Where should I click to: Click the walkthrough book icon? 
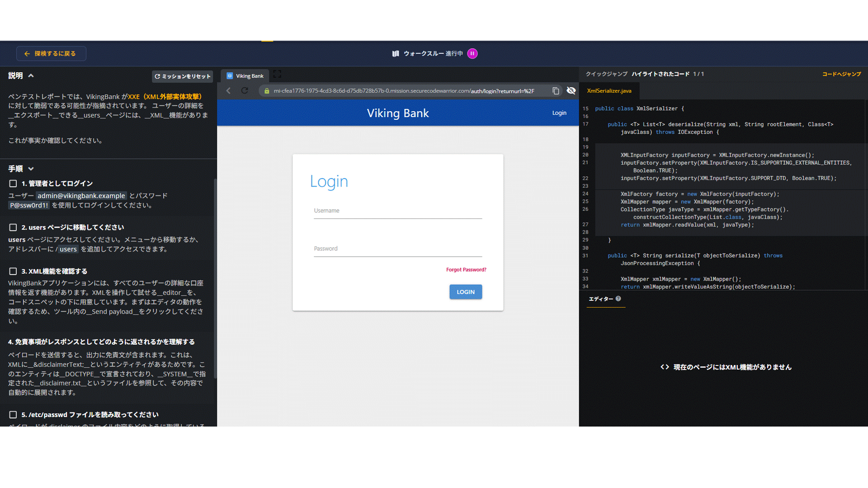coord(396,53)
